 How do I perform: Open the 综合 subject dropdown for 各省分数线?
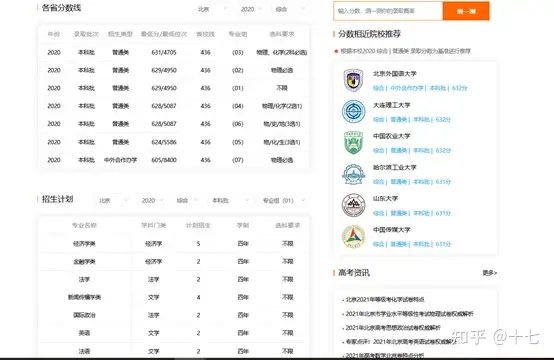pos(290,9)
